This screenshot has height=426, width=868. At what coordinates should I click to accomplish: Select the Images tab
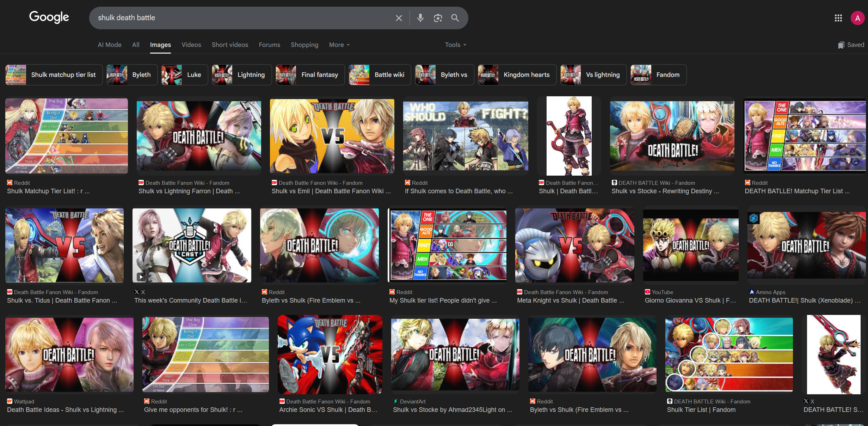160,45
